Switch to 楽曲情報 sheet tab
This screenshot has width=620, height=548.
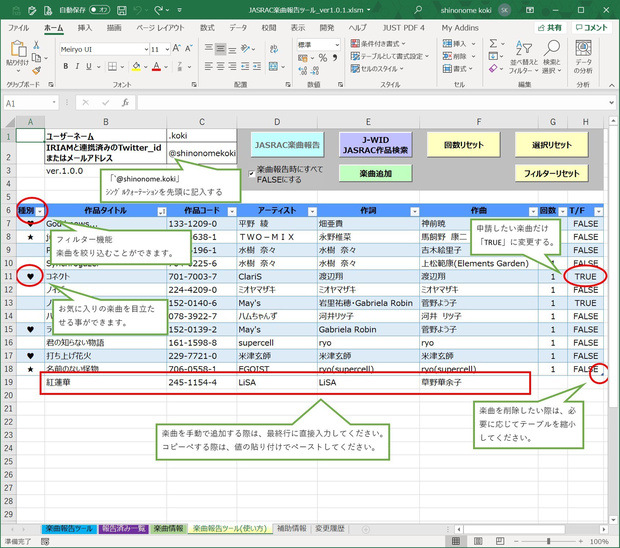[168, 529]
